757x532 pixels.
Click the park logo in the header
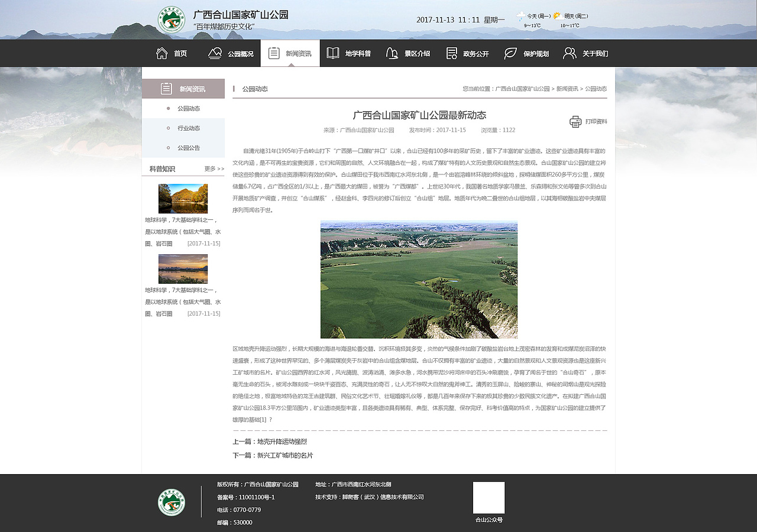coord(172,19)
